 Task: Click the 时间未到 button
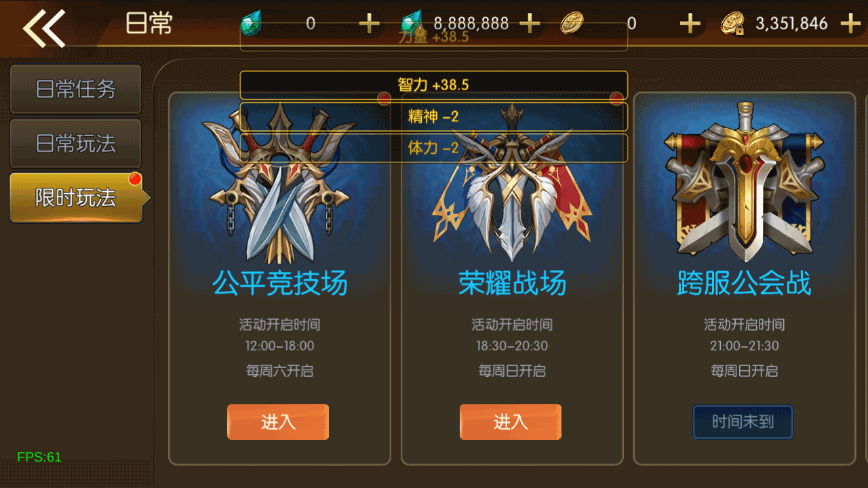[x=743, y=422]
